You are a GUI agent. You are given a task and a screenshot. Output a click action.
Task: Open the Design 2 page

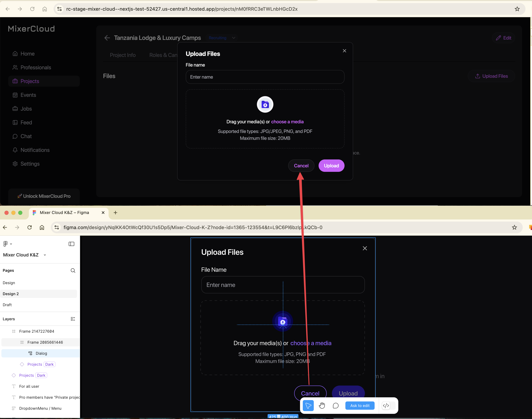[x=11, y=294]
